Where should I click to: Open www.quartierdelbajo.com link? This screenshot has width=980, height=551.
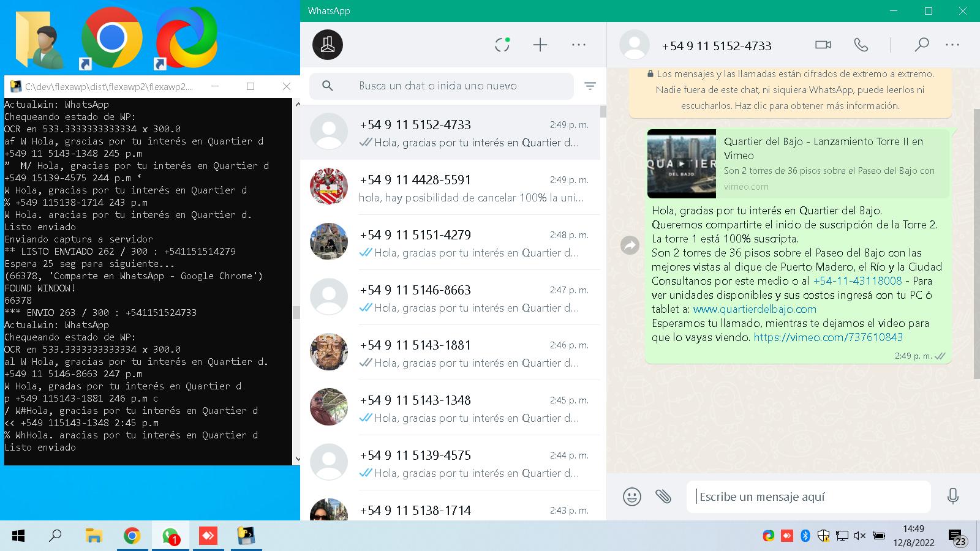pyautogui.click(x=755, y=309)
